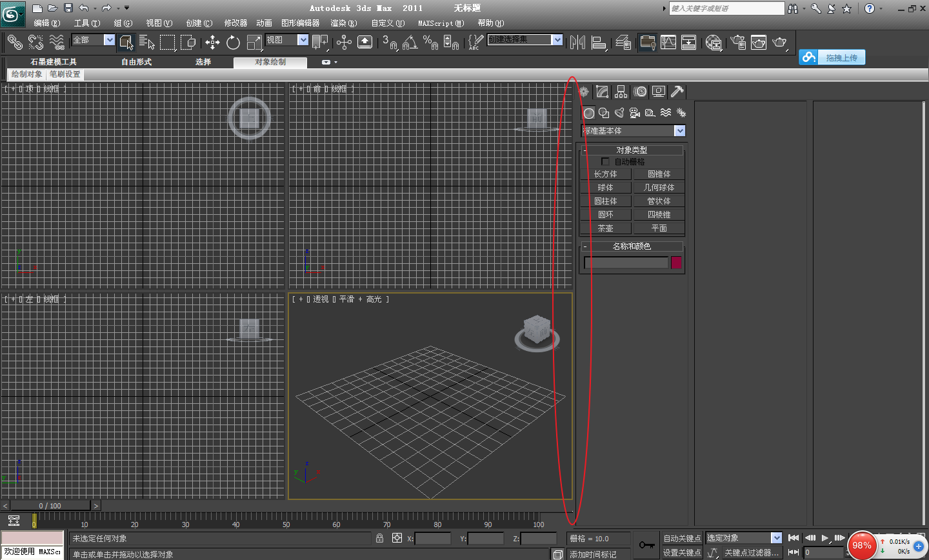This screenshot has height=560, width=929.
Task: Open the 编辑(E) menu
Action: coord(46,23)
